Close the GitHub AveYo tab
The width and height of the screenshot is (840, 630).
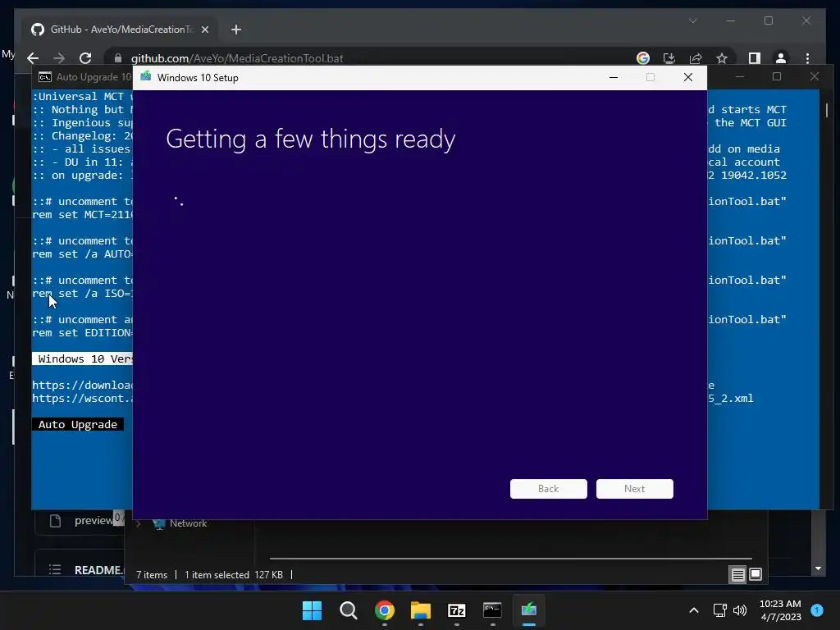(x=204, y=30)
